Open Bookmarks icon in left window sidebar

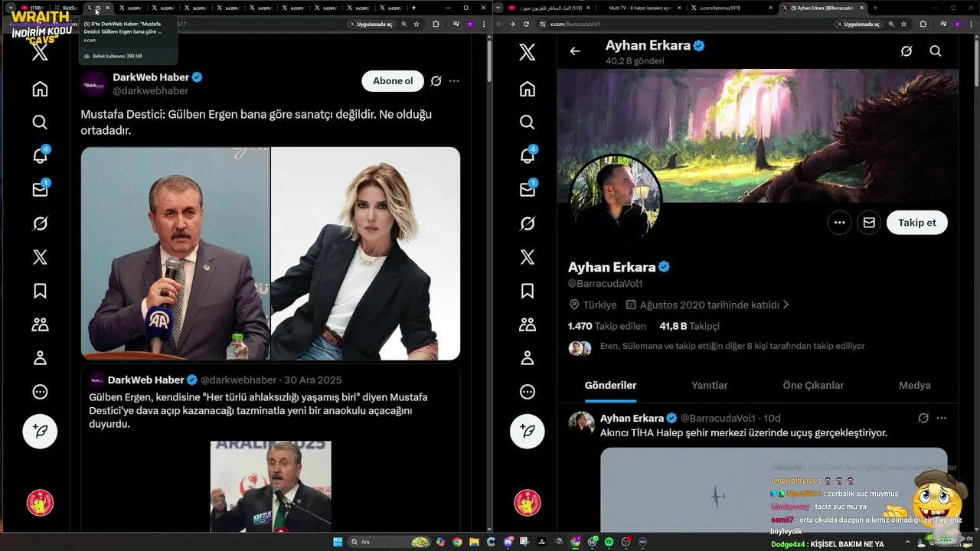(40, 291)
